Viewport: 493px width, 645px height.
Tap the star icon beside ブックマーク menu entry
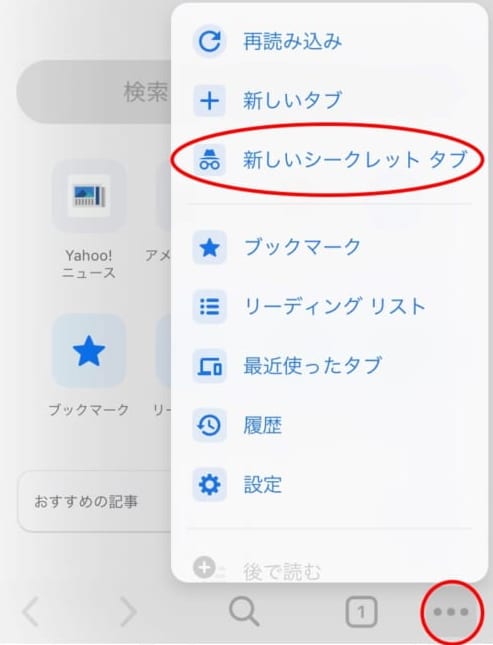point(209,248)
